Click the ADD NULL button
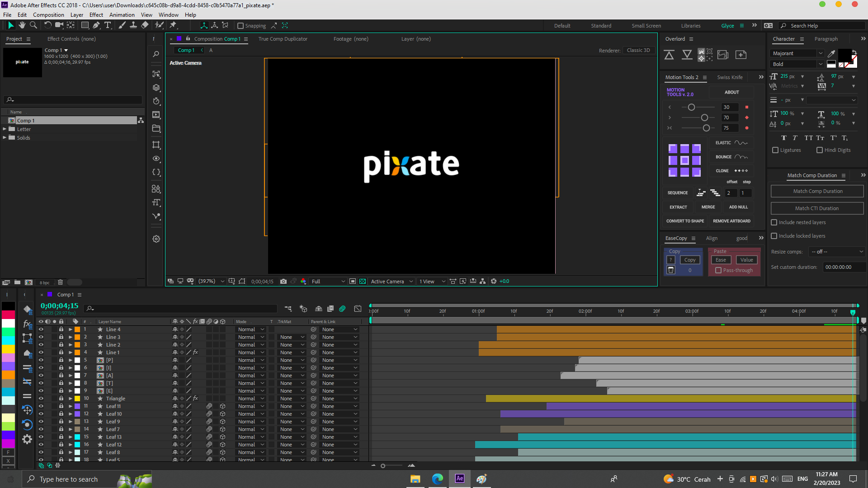The height and width of the screenshot is (488, 868). point(738,207)
